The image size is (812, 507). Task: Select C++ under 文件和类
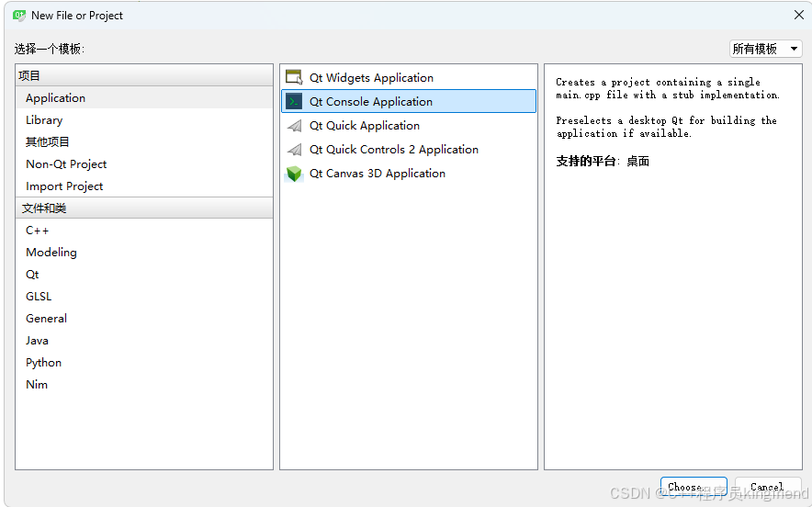coord(38,231)
